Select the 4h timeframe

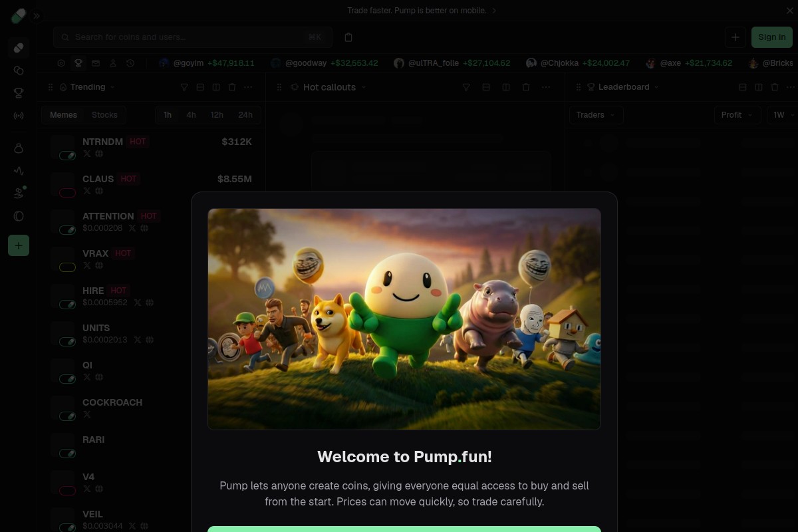click(191, 115)
